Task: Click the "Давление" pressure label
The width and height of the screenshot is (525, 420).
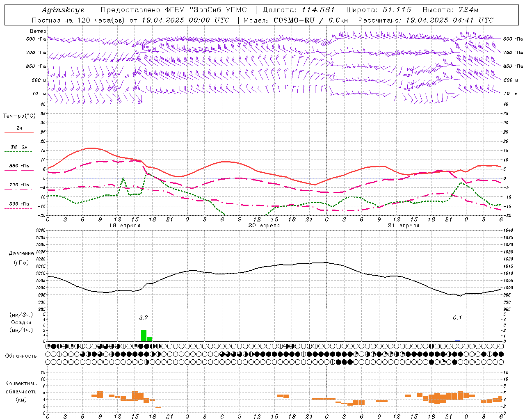Action: pos(21,253)
